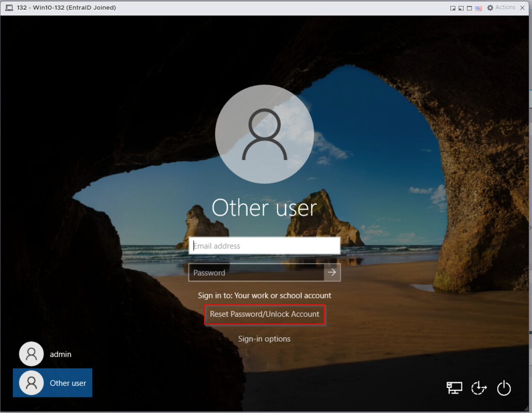Click the US flag keyboard layout icon
The width and height of the screenshot is (532, 413).
(x=478, y=8)
